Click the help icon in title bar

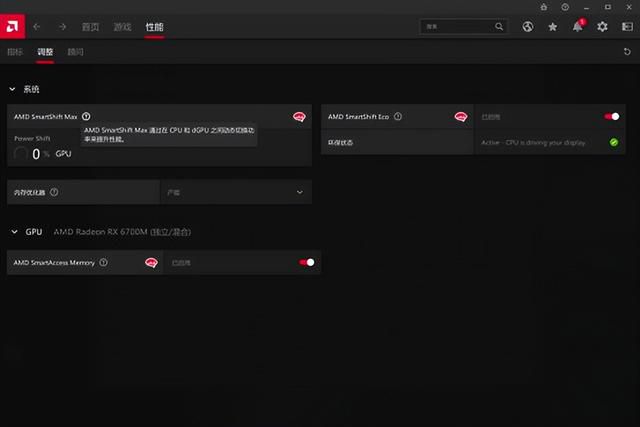[565, 7]
